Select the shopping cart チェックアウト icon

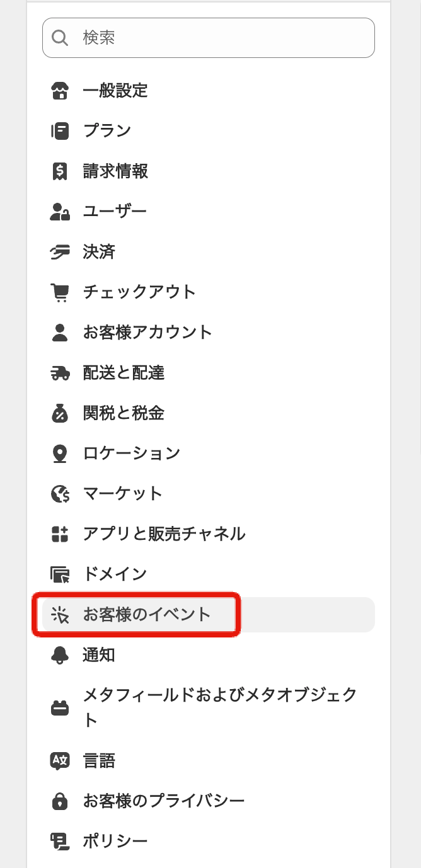59,292
